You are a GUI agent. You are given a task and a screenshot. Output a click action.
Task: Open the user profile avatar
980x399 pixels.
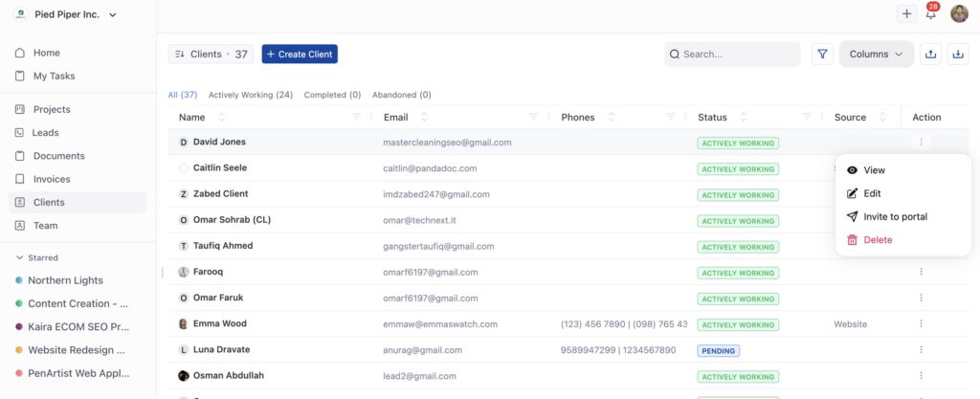pos(959,13)
